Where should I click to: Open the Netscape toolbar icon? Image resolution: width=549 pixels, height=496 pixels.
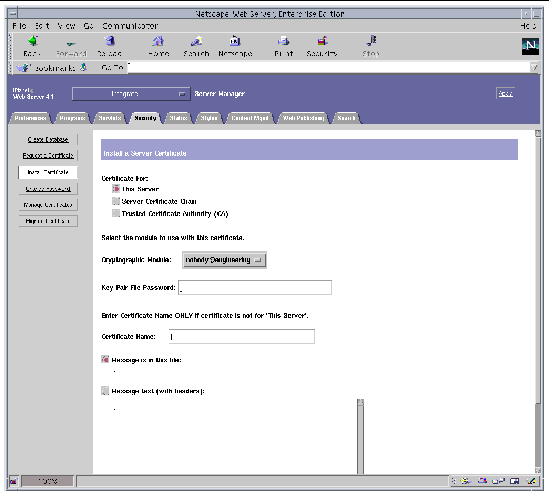point(235,41)
